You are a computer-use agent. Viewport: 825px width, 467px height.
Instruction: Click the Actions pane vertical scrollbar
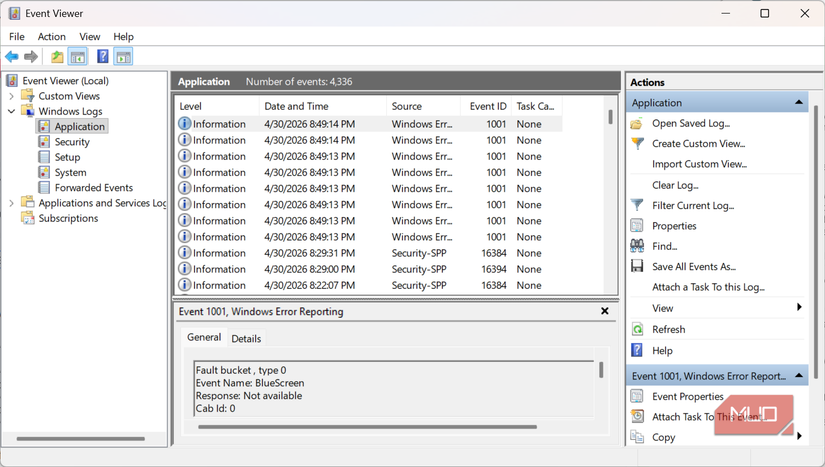(816, 241)
